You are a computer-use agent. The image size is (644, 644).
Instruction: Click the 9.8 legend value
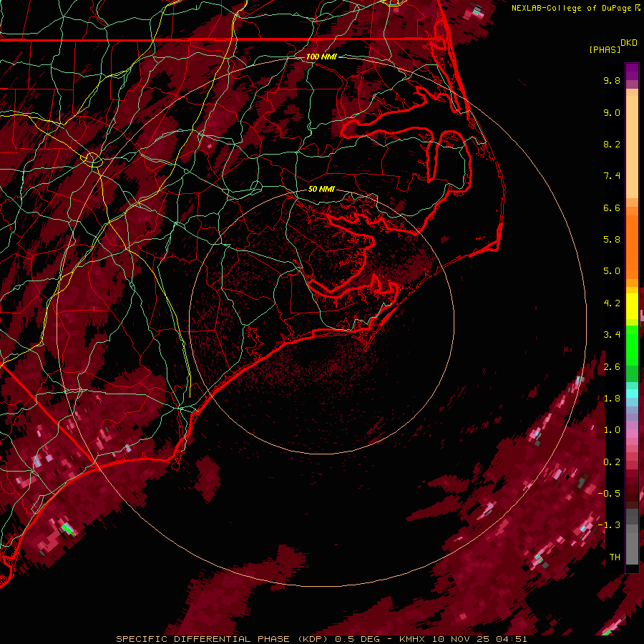(x=612, y=80)
